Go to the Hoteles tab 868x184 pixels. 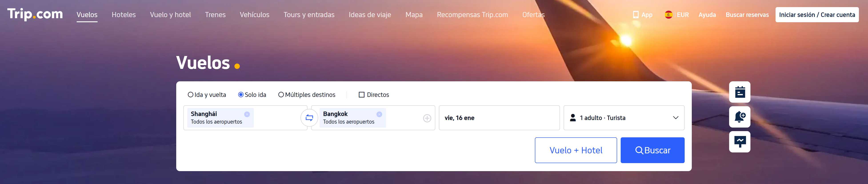pos(124,15)
